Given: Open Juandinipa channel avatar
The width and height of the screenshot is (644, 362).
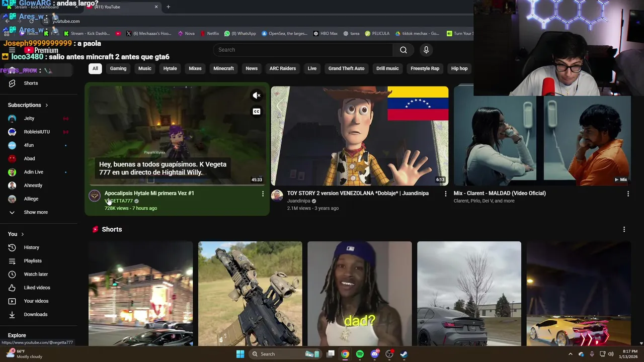Looking at the screenshot, I should [x=277, y=196].
